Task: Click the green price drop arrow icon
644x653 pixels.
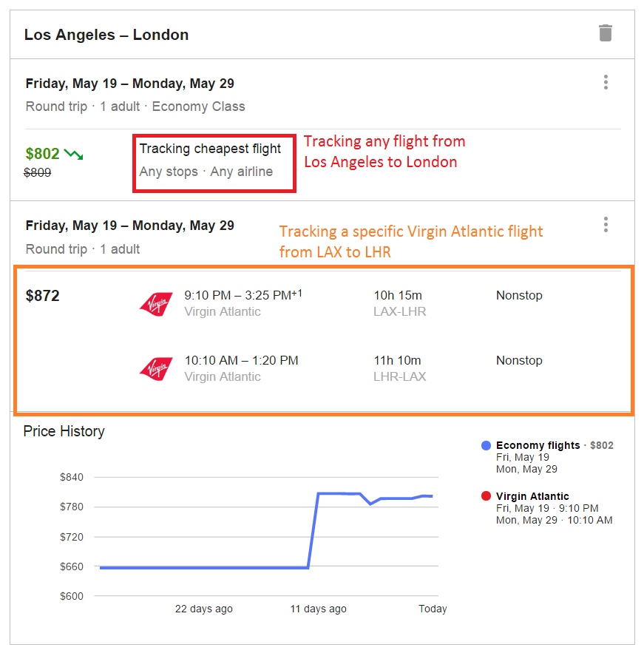Action: click(x=74, y=155)
